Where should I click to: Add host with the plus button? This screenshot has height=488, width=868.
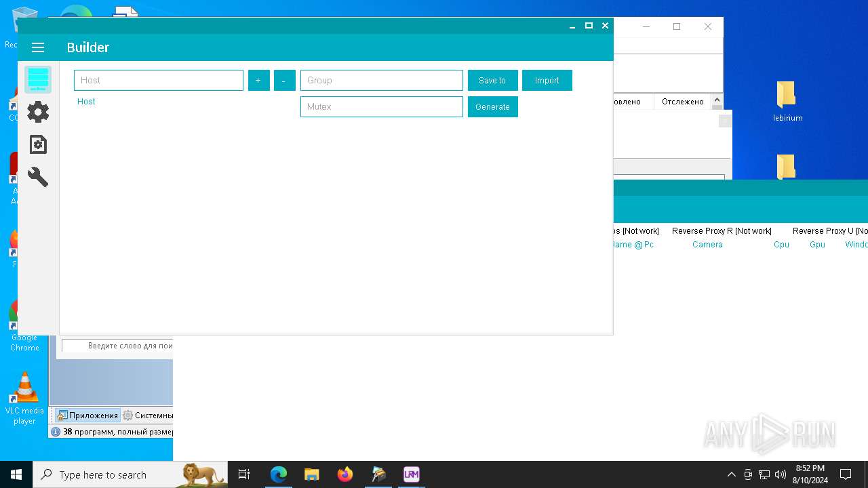click(x=259, y=80)
